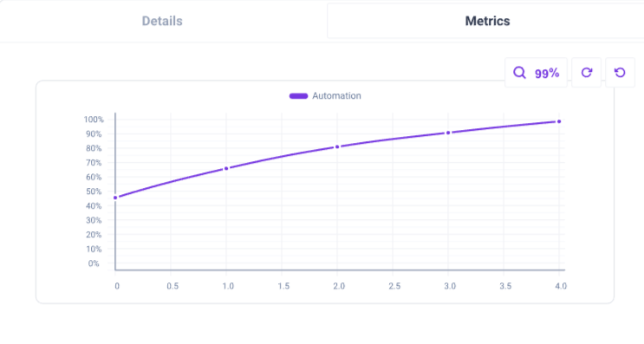Click the 2.5 x-axis label

[394, 286]
